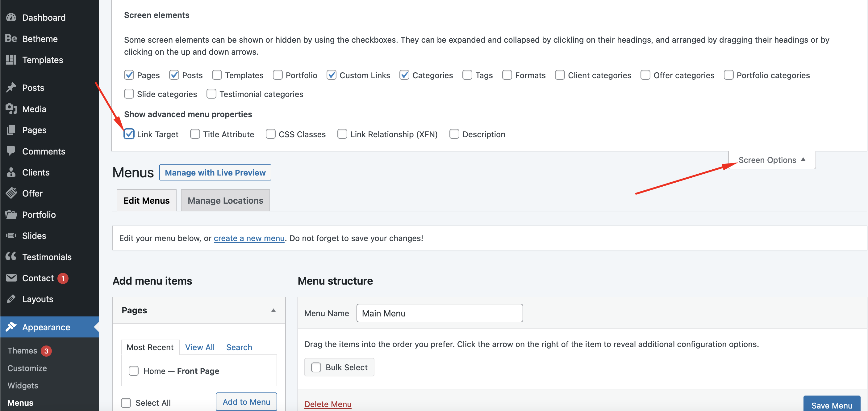Check the Offer categories checkbox

pos(646,75)
